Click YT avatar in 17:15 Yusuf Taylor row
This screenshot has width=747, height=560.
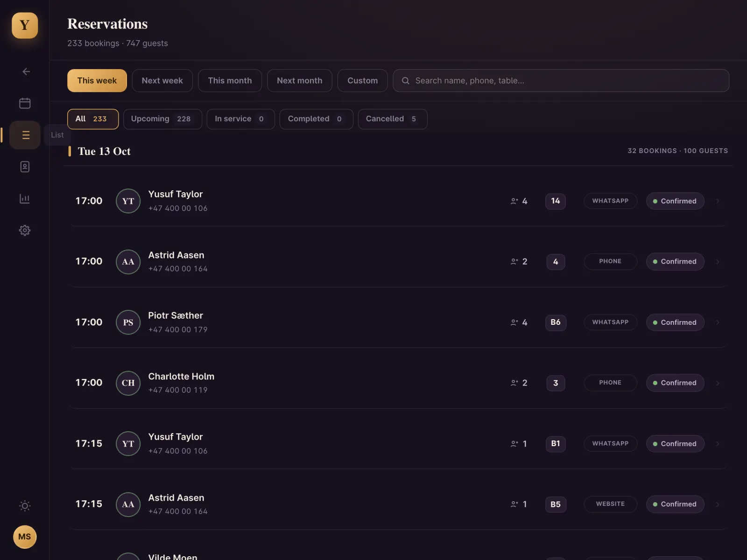pyautogui.click(x=128, y=444)
